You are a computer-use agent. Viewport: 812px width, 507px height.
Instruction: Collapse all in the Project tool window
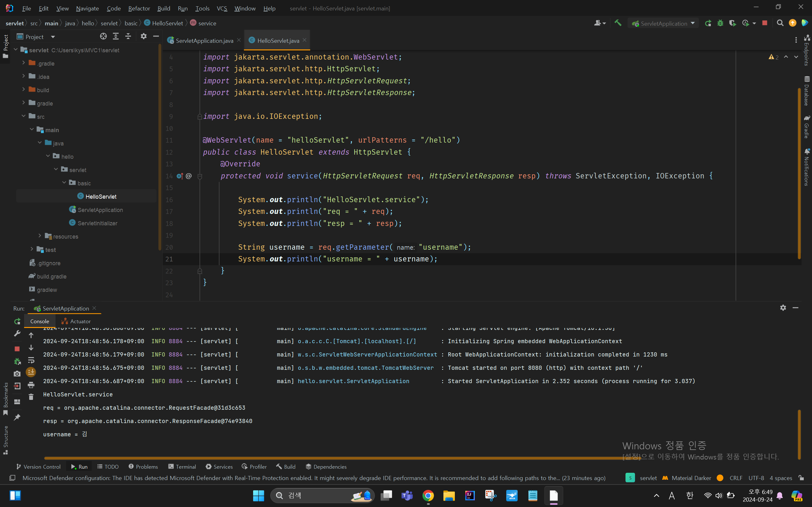click(128, 36)
